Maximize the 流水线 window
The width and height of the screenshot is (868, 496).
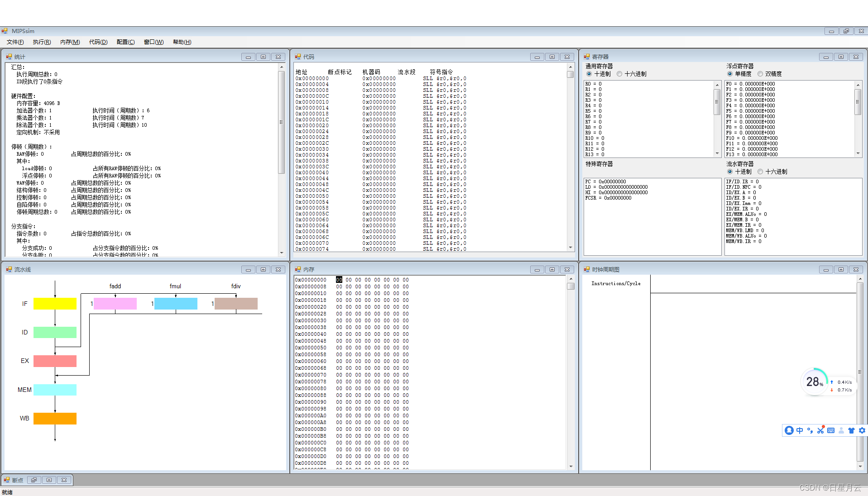pos(263,270)
